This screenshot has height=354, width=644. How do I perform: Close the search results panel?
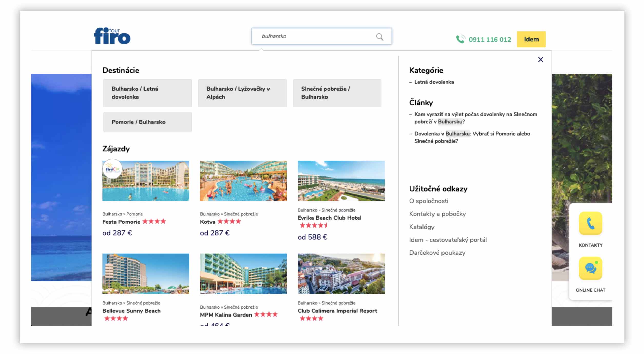coord(540,60)
